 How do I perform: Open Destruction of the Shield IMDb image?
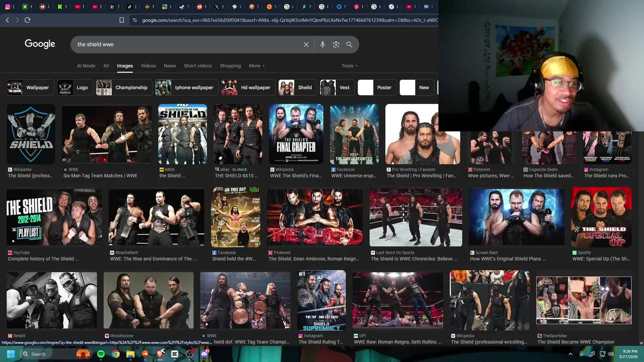coord(183,134)
